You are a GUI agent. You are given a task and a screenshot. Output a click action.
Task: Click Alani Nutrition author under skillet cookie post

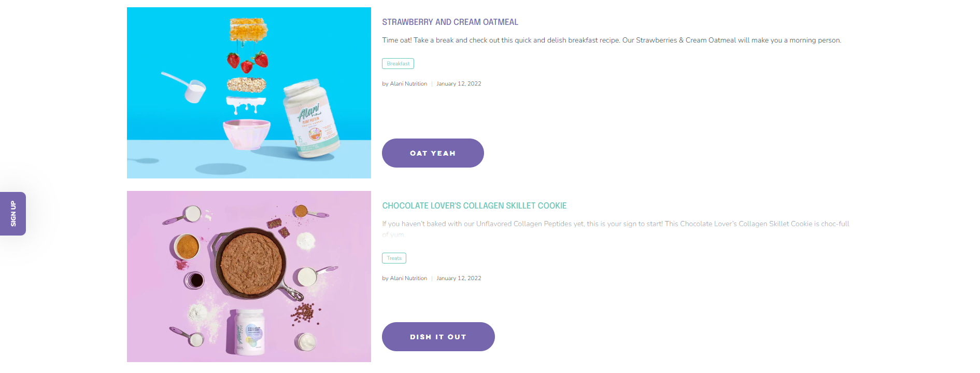[408, 278]
